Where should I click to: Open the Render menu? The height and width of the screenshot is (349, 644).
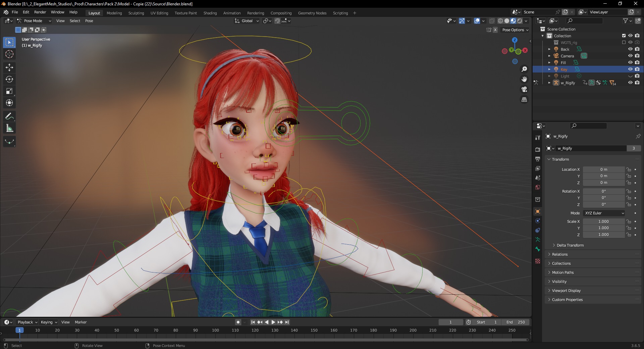coord(40,12)
